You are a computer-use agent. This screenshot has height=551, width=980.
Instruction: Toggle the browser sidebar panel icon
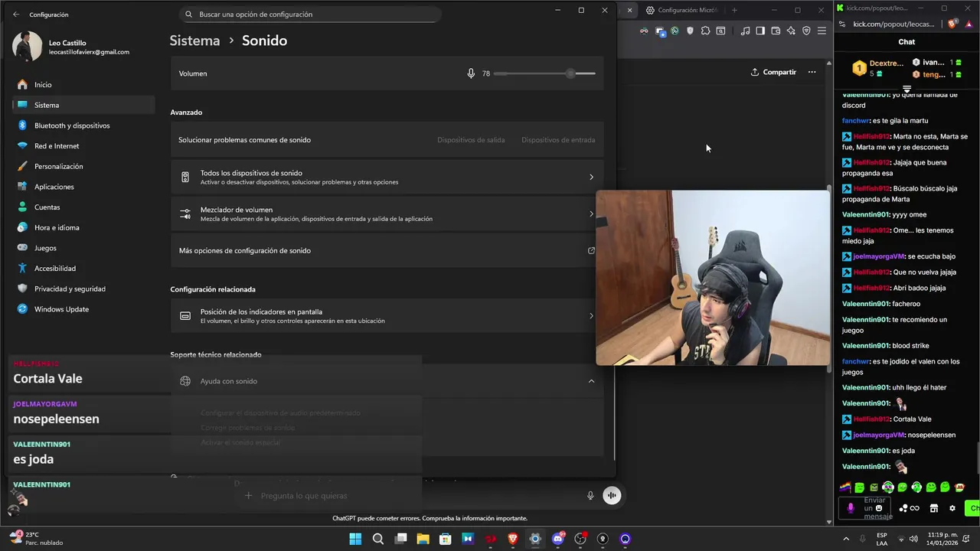point(760,31)
